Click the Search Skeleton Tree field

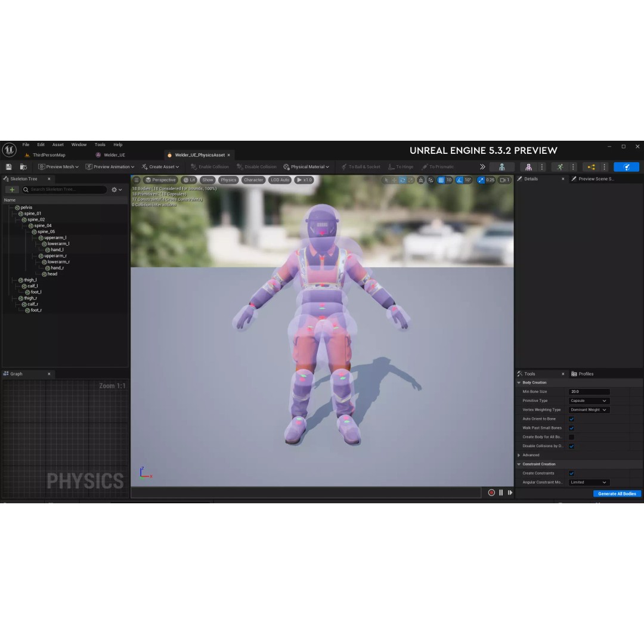[x=64, y=190]
